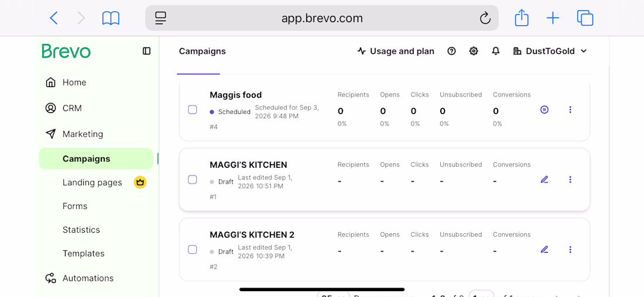Click the crown premium badge next to Landing pages
The image size is (644, 297).
pyautogui.click(x=141, y=182)
